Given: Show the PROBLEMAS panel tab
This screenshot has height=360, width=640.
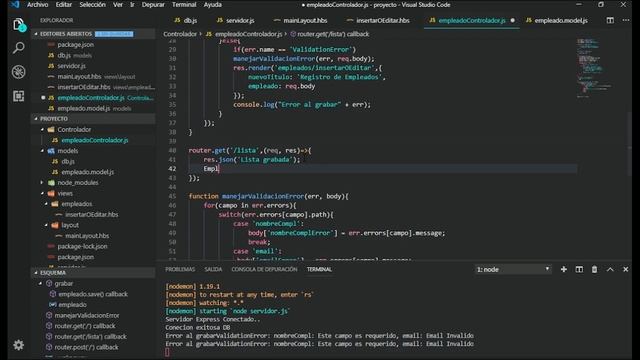Looking at the screenshot, I should (x=180, y=269).
